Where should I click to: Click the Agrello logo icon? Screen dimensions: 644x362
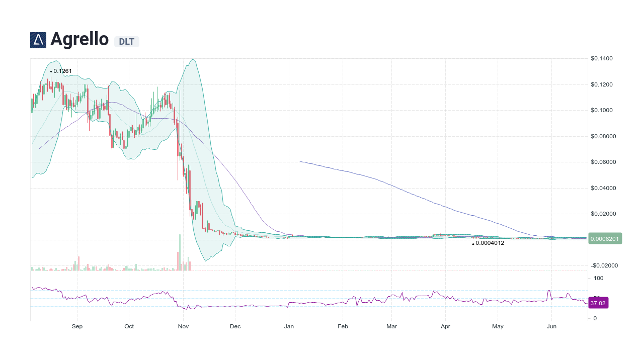click(38, 40)
